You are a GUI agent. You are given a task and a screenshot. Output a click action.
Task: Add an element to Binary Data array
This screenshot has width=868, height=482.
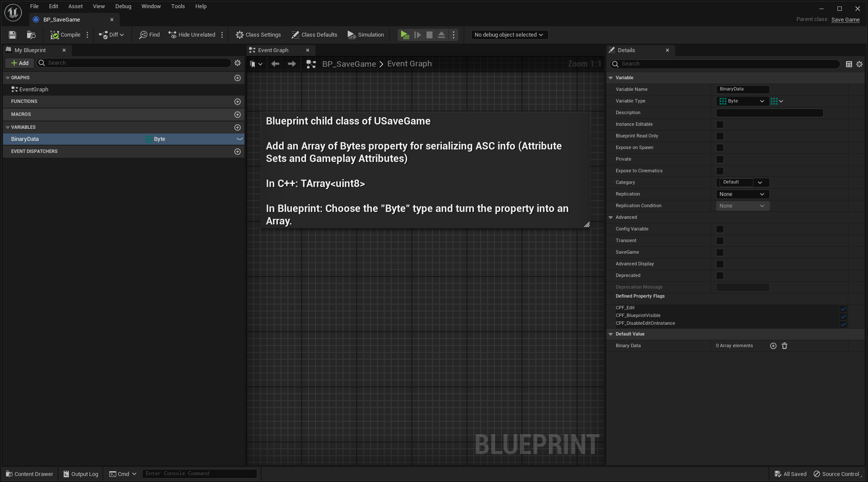click(x=773, y=346)
